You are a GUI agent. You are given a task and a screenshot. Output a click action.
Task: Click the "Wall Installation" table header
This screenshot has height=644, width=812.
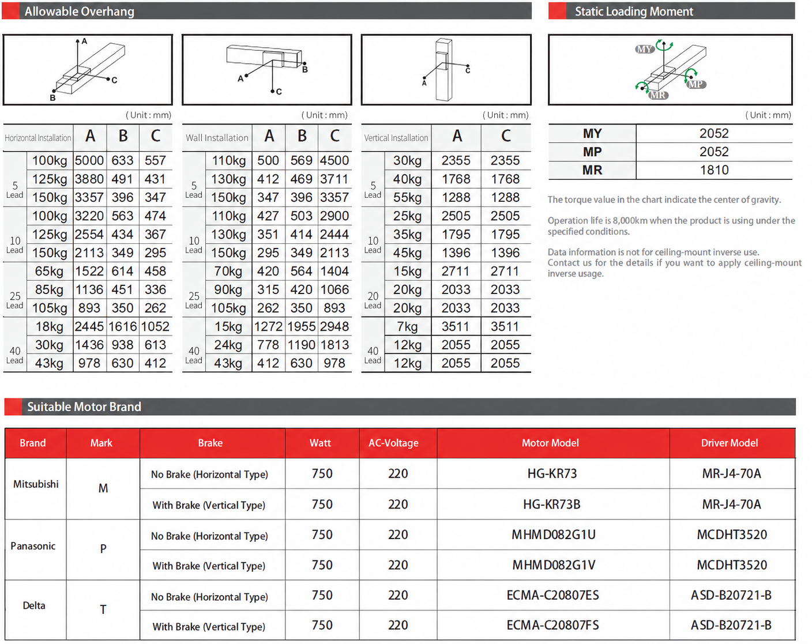[x=217, y=138]
